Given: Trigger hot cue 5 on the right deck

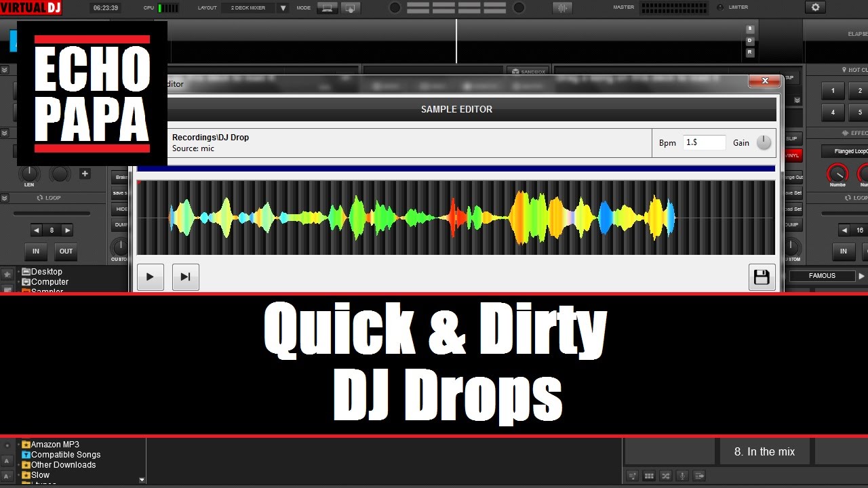Looking at the screenshot, I should (x=860, y=113).
